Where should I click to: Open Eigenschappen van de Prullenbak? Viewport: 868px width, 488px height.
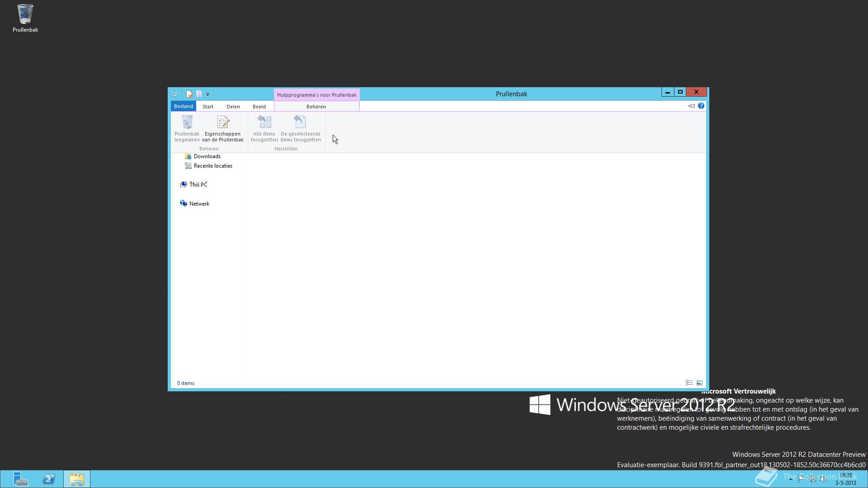(x=223, y=129)
